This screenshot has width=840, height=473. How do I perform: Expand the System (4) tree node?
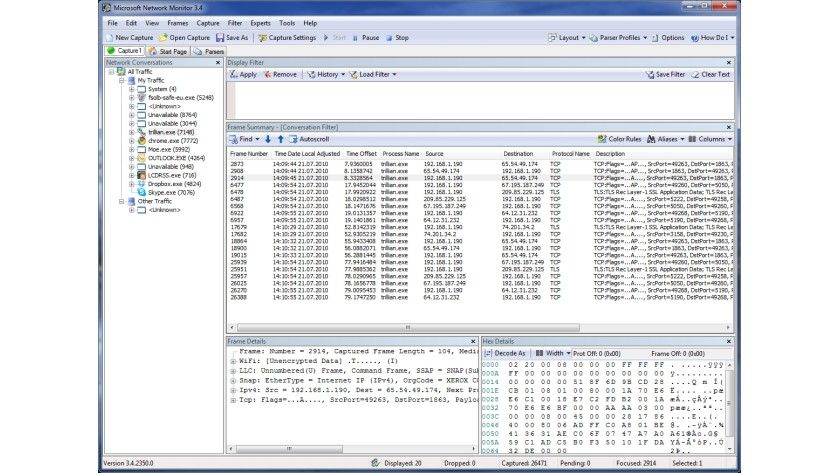click(x=132, y=89)
